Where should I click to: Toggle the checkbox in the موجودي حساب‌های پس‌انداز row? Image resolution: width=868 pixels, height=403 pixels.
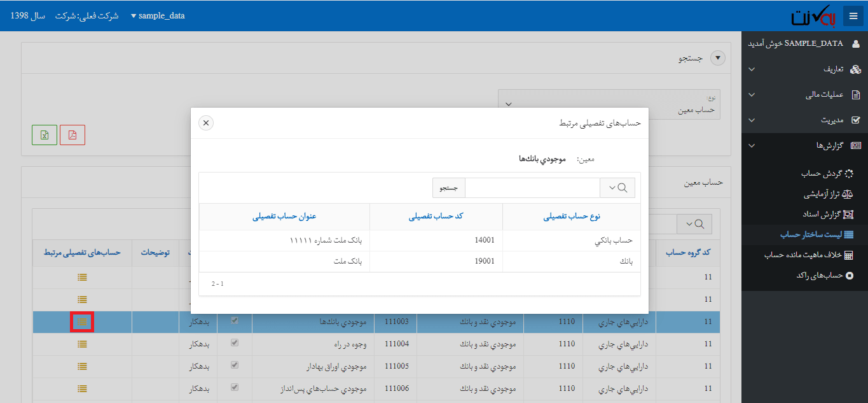point(235,388)
